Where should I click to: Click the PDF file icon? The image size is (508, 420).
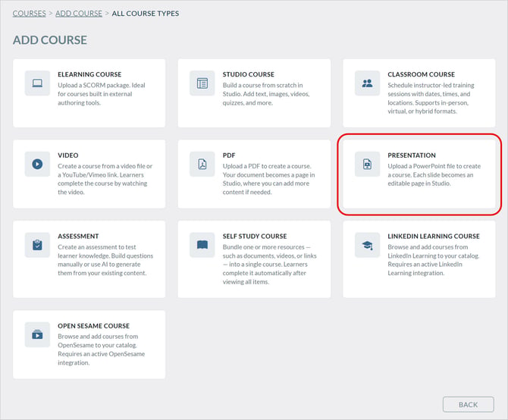pos(202,165)
